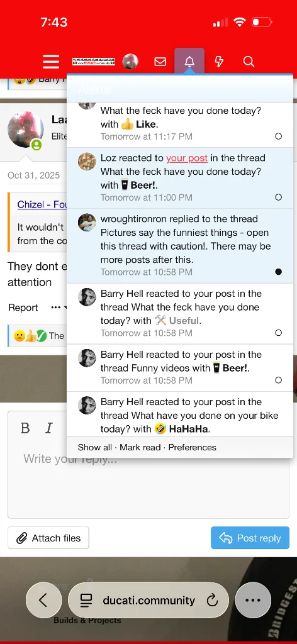297x644 pixels.
Task: Click the Attach files button
Action: pyautogui.click(x=48, y=538)
